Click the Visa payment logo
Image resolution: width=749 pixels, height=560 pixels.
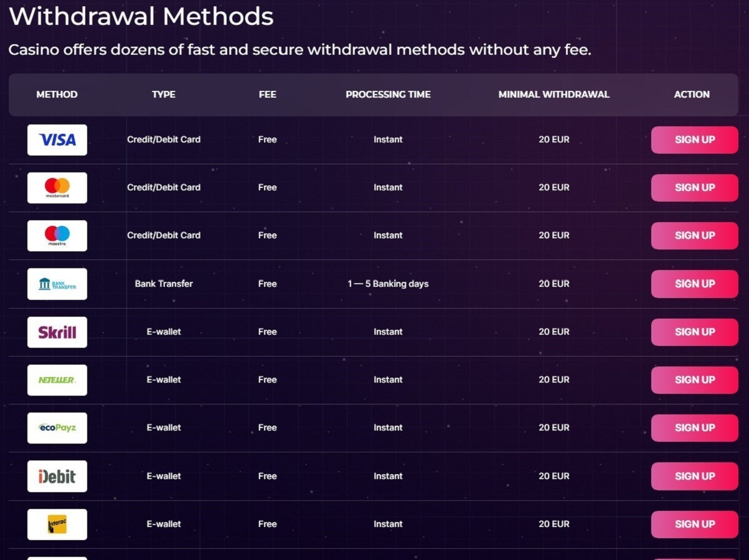point(57,140)
